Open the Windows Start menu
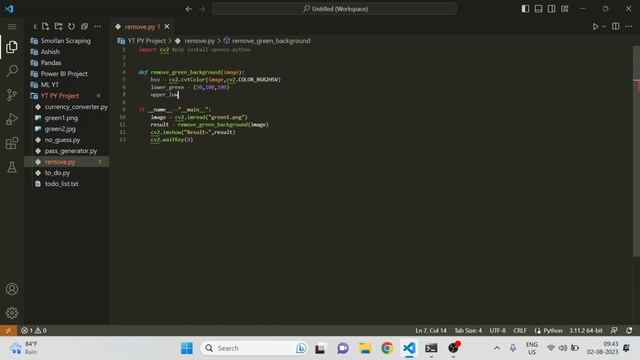The width and height of the screenshot is (640, 360). 187,348
